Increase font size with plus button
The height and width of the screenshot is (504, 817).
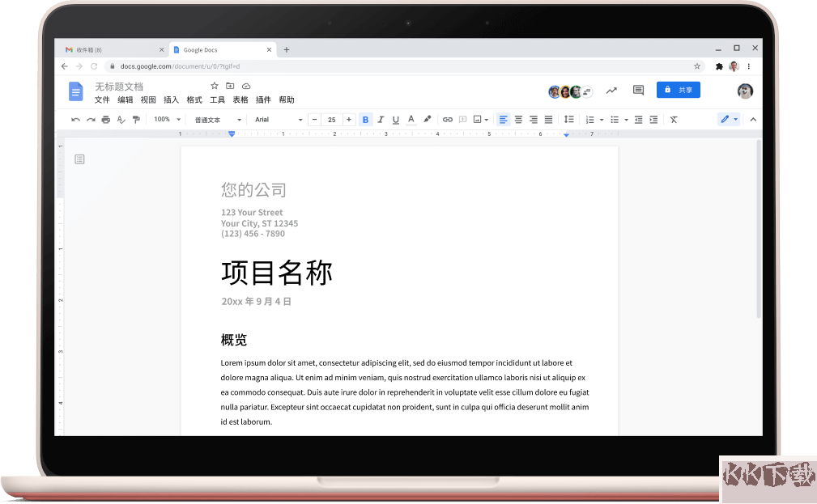pos(348,120)
